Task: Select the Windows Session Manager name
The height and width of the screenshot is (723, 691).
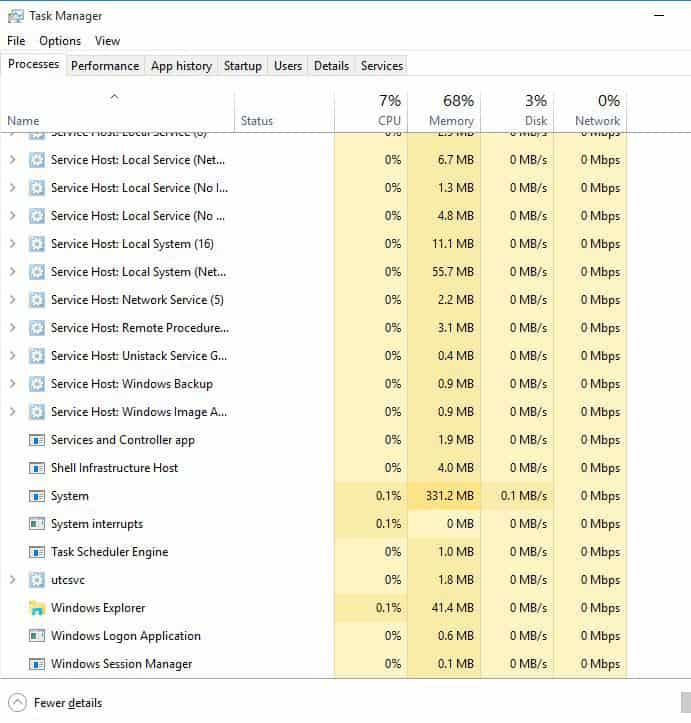Action: pyautogui.click(x=121, y=664)
